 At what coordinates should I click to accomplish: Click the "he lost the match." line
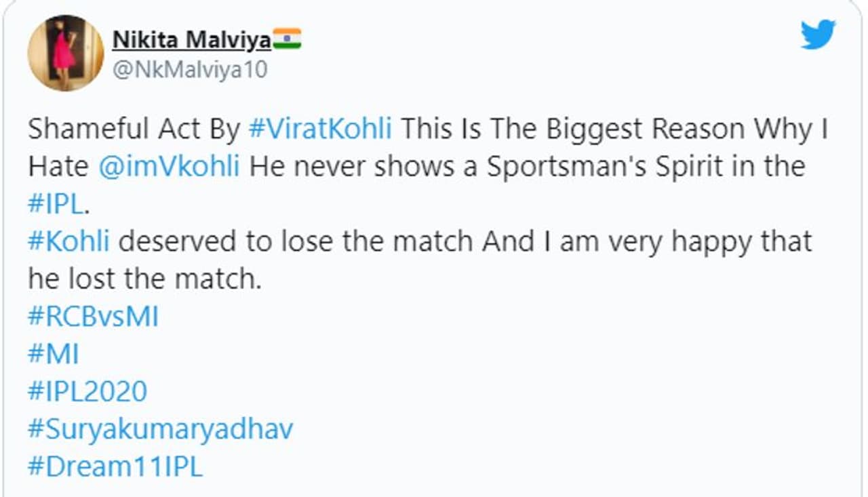pos(144,279)
